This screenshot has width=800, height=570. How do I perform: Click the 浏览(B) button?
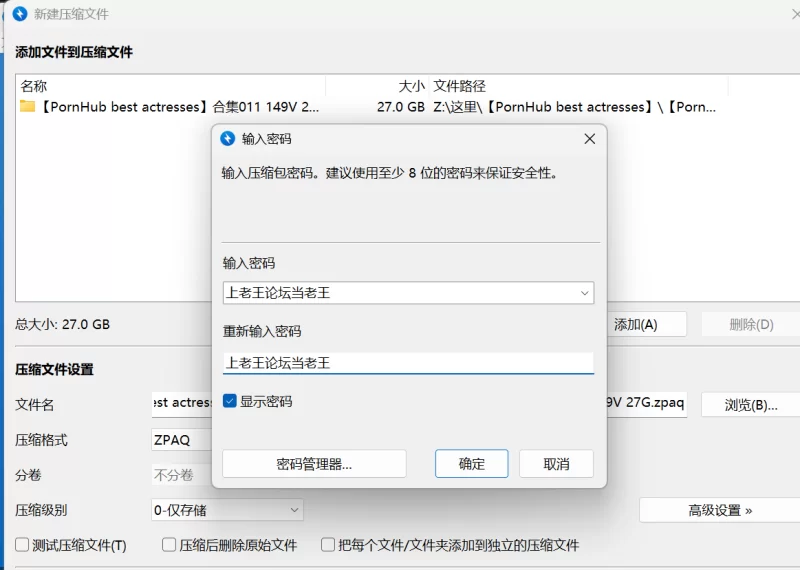point(749,405)
